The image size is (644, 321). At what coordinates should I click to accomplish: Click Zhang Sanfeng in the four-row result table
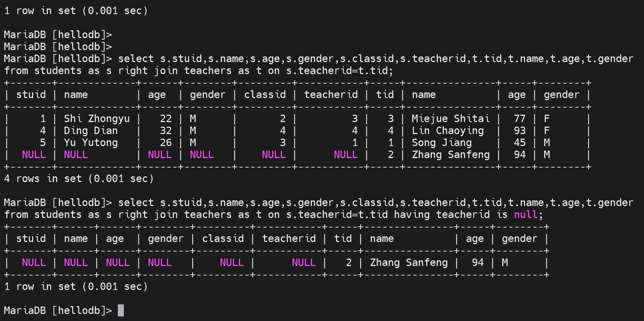tap(451, 155)
